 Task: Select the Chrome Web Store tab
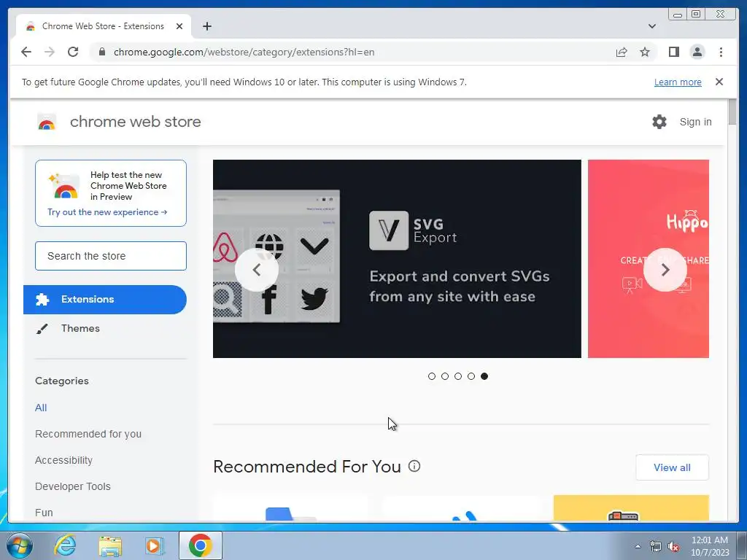[x=104, y=26]
